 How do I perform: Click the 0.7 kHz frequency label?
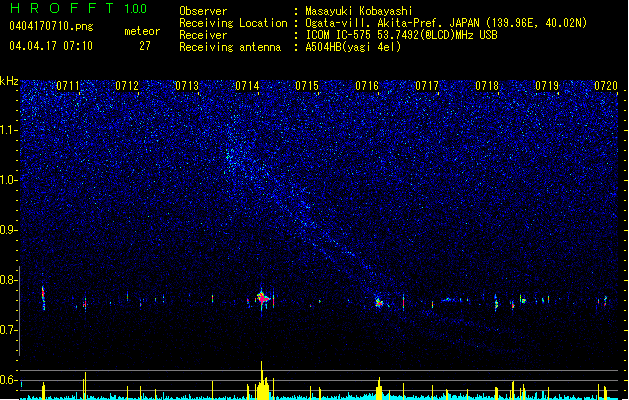(x=9, y=330)
